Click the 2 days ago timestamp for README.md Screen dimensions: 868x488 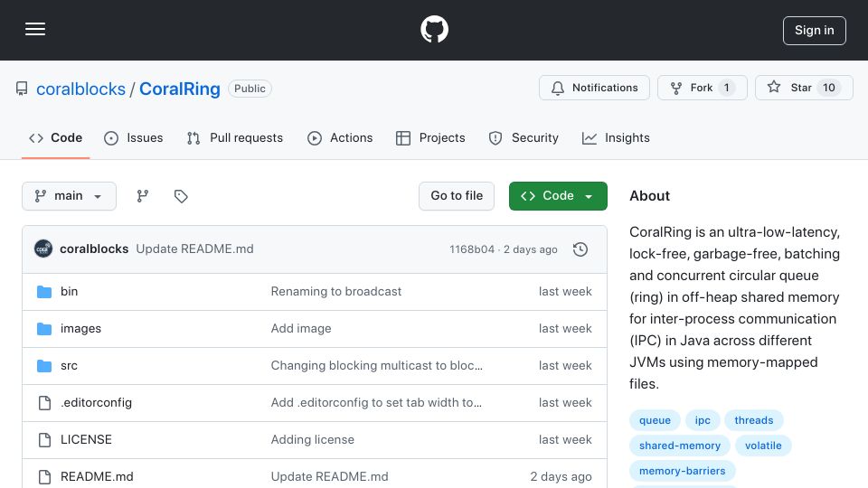[x=561, y=477]
